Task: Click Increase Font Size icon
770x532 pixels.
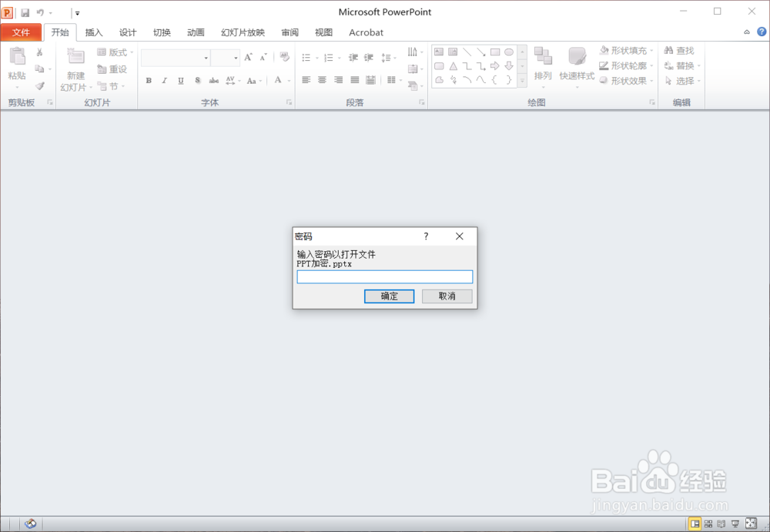Action: click(x=249, y=58)
